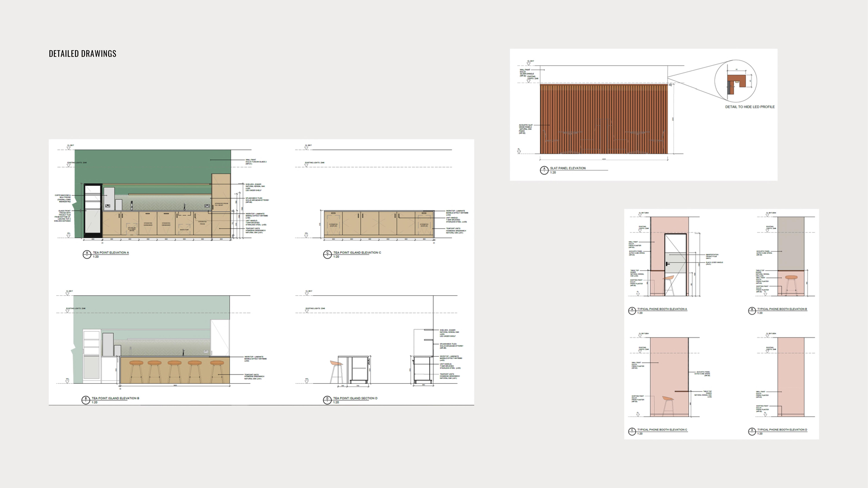Click the circled D marker of Typical Phone Booth Elevation D
The width and height of the screenshot is (868, 488).
pos(752,431)
